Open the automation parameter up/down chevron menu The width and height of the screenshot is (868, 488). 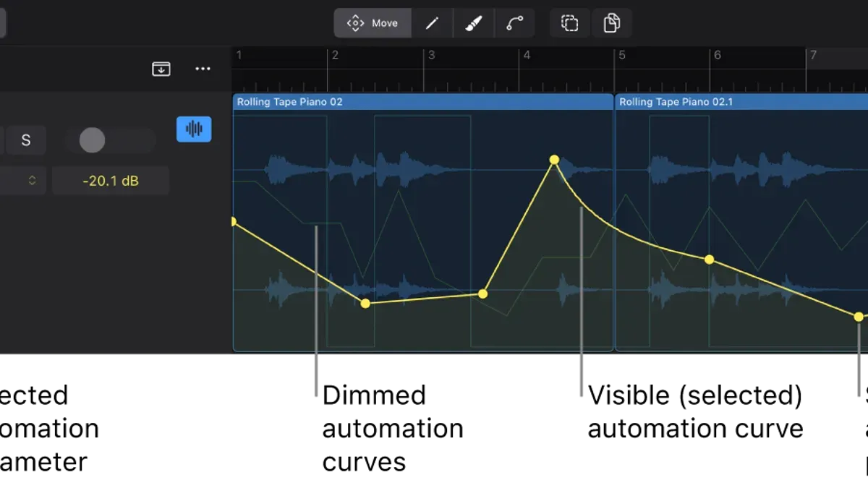coord(32,181)
